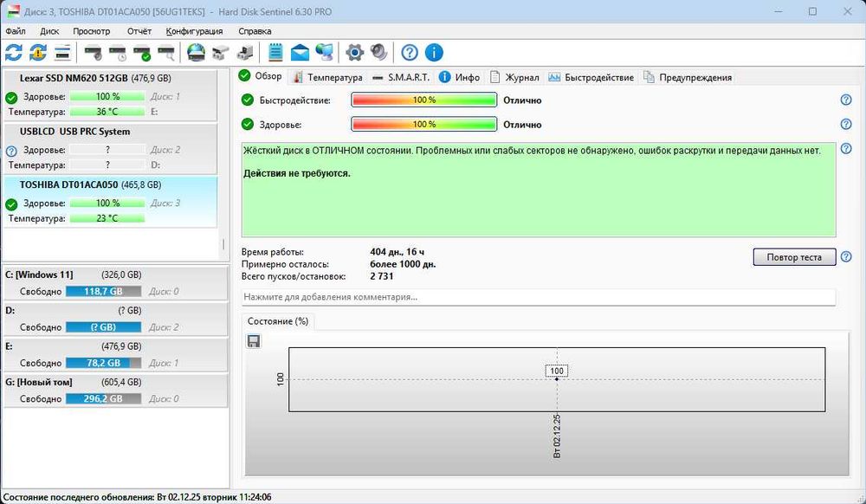The height and width of the screenshot is (504, 866).
Task: Click the disk list panel scrollbar handle
Action: (223, 244)
